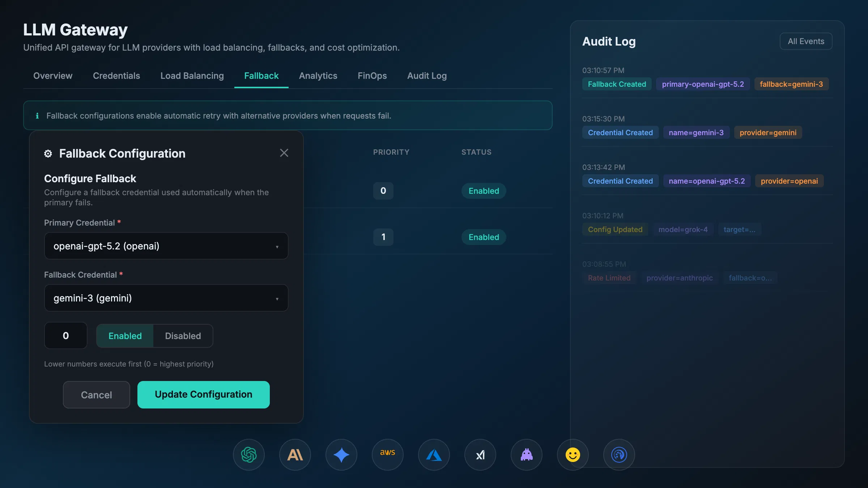Select the Gemini provider icon

(341, 455)
